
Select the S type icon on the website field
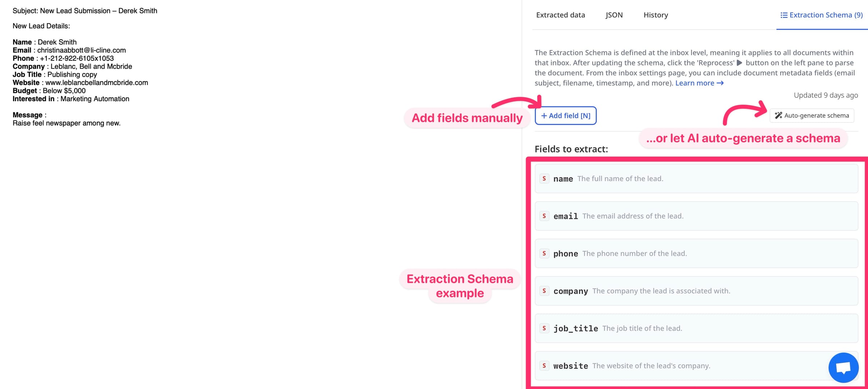coord(544,365)
